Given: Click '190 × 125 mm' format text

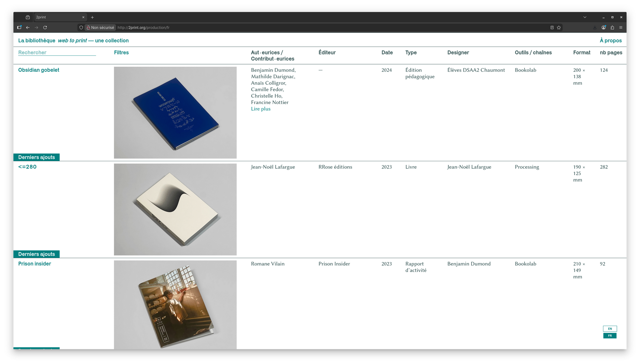Looking at the screenshot, I should click(579, 174).
